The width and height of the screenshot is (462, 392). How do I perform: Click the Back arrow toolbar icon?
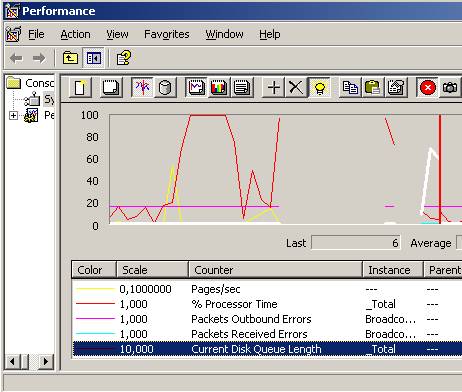coord(16,58)
